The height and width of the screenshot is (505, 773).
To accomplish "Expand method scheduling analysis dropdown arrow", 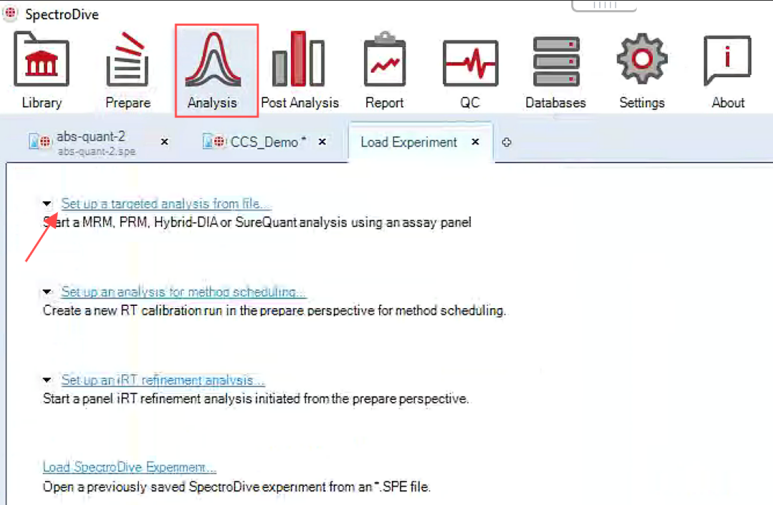I will click(47, 291).
